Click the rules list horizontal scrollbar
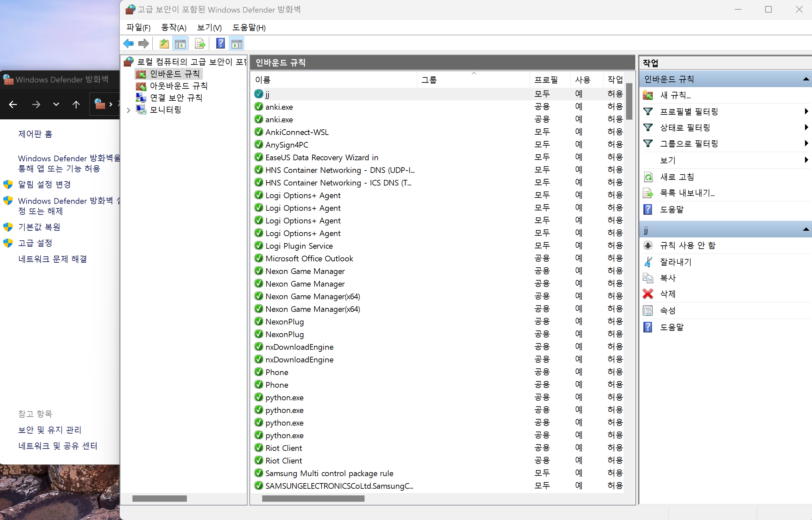The image size is (812, 520). tap(313, 498)
